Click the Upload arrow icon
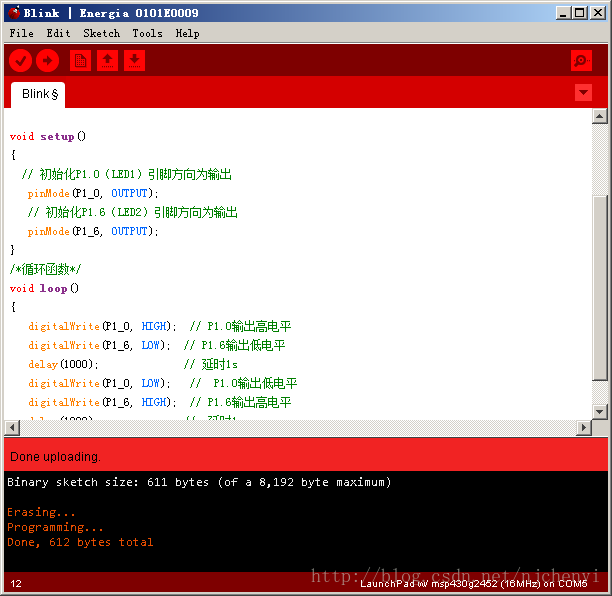 [x=47, y=61]
